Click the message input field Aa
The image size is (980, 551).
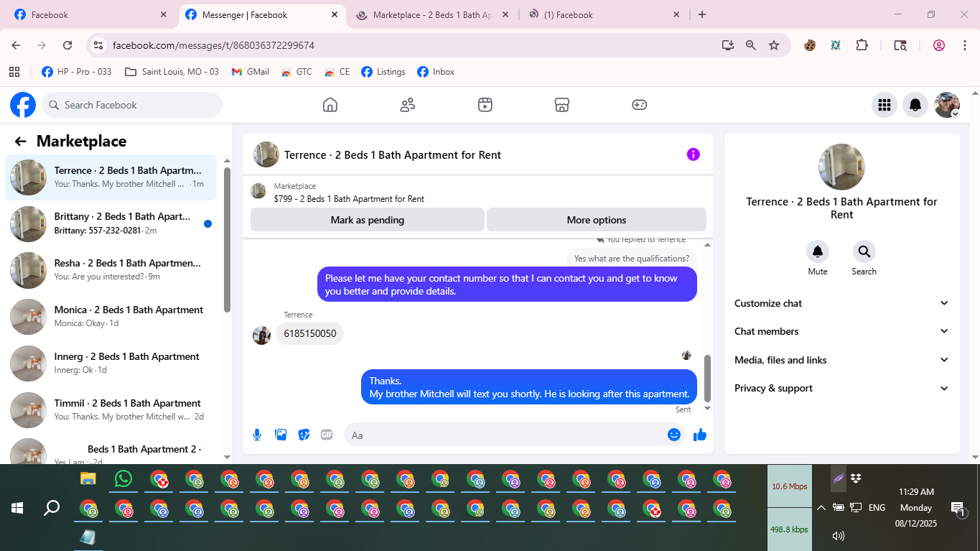tap(506, 435)
